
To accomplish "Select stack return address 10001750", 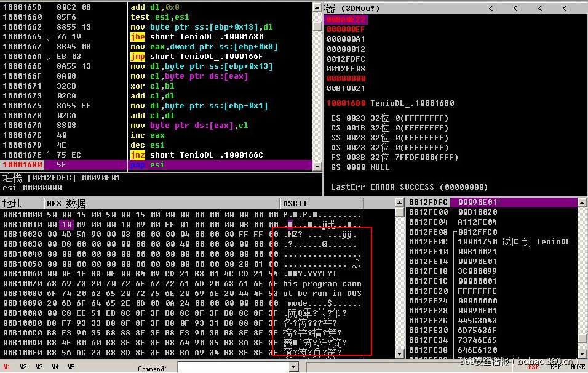I will point(477,242).
